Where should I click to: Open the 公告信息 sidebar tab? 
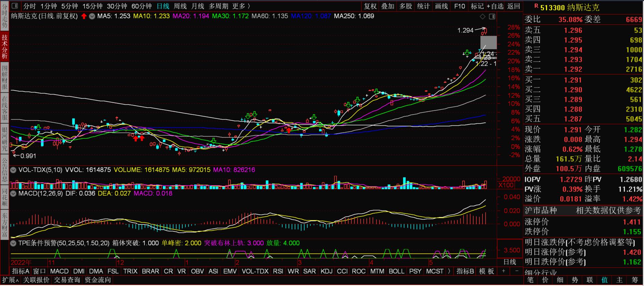4,169
